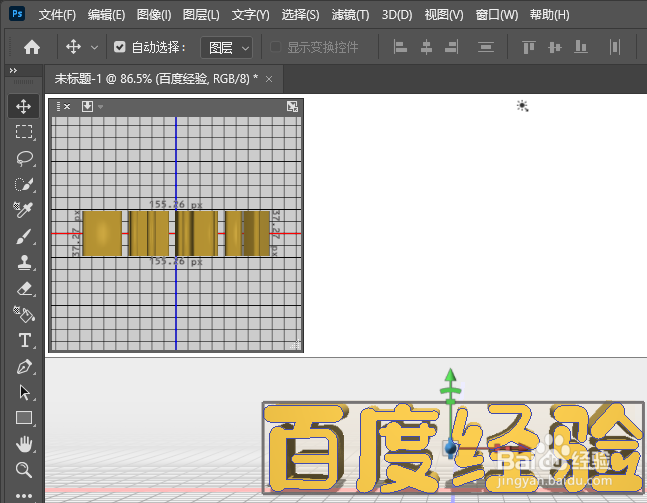Close the secondary 3D view panel

(67, 106)
